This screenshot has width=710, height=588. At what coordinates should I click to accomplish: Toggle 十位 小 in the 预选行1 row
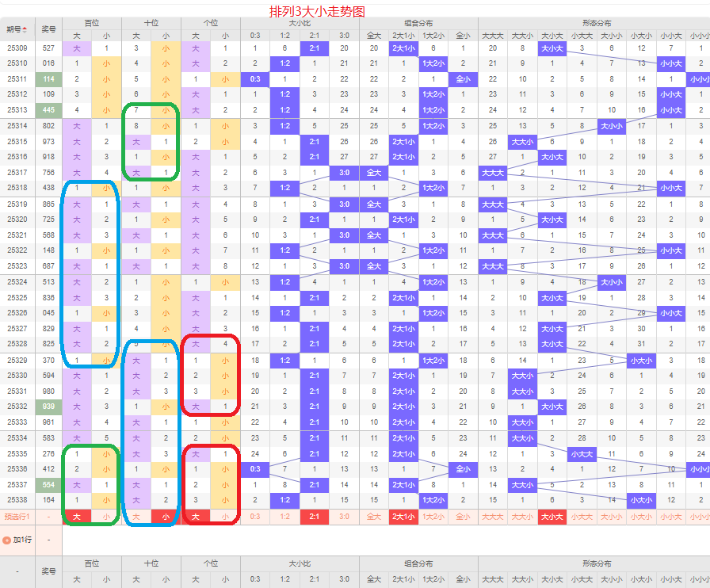point(166,517)
